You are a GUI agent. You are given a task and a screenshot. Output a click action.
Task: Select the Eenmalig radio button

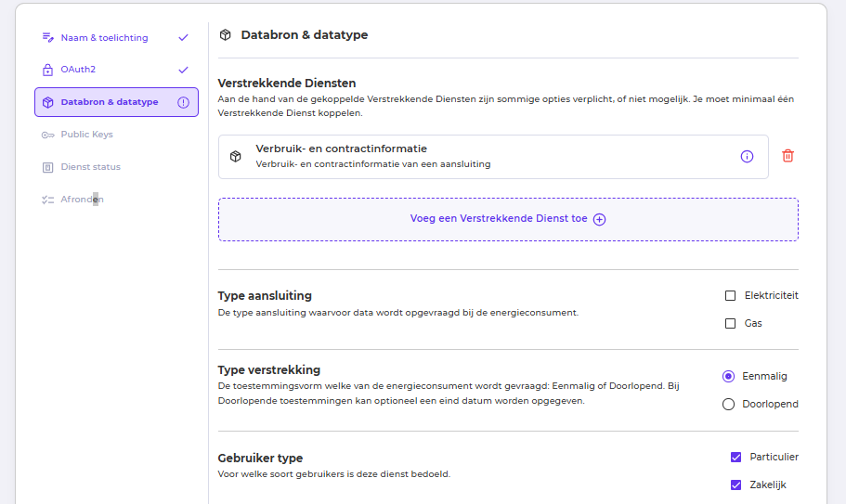(x=728, y=376)
